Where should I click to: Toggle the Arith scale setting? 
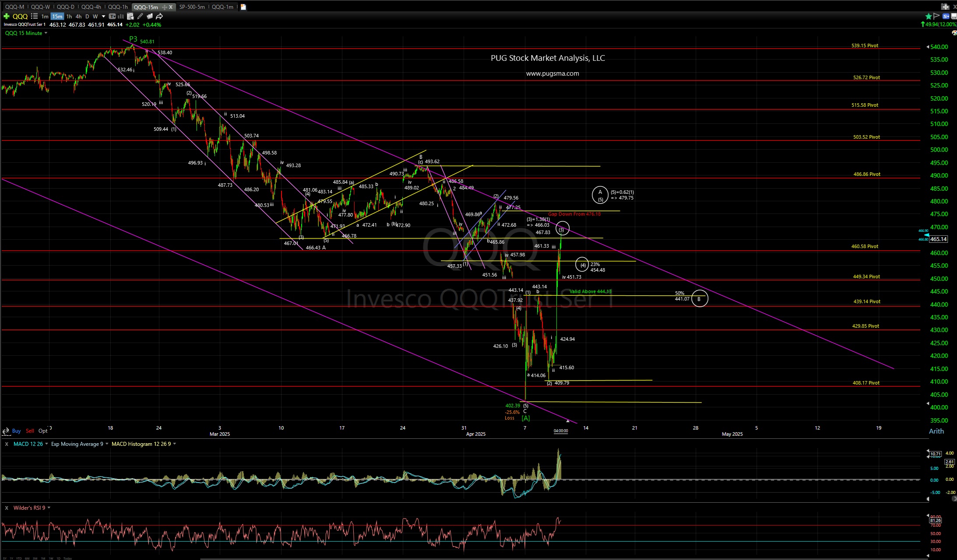(937, 431)
